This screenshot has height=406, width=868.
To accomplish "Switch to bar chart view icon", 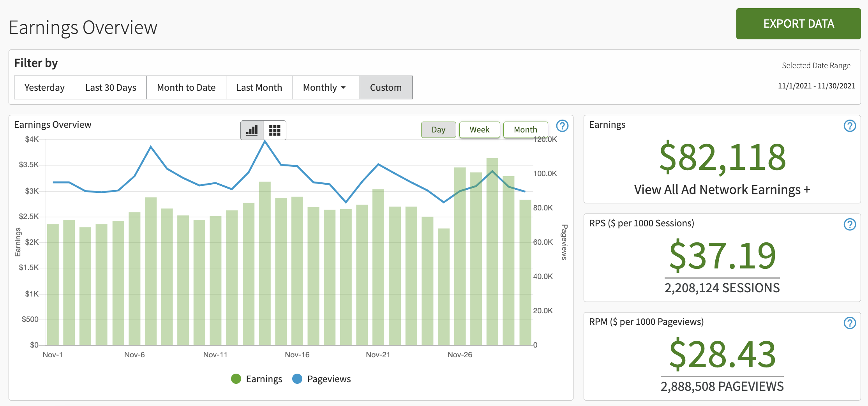I will tap(252, 130).
